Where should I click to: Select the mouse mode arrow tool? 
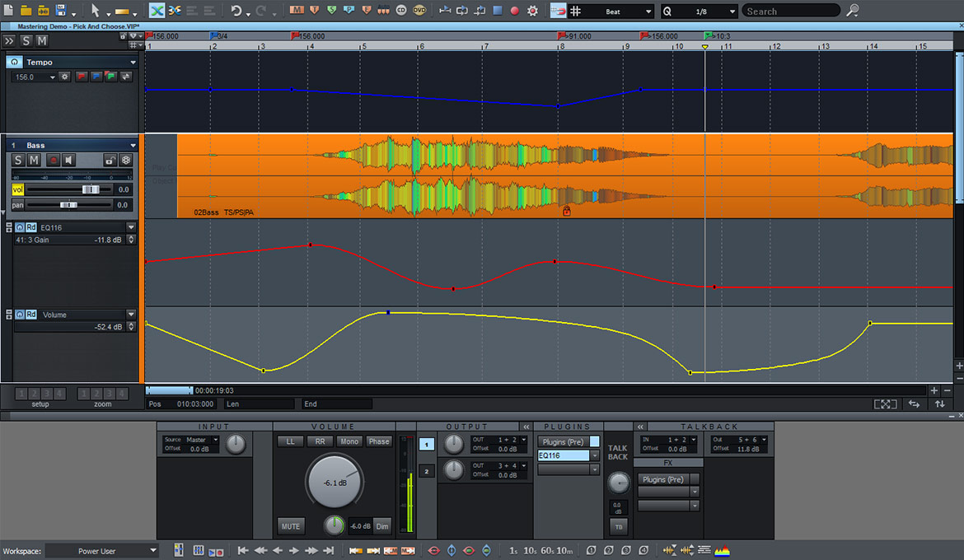(95, 11)
